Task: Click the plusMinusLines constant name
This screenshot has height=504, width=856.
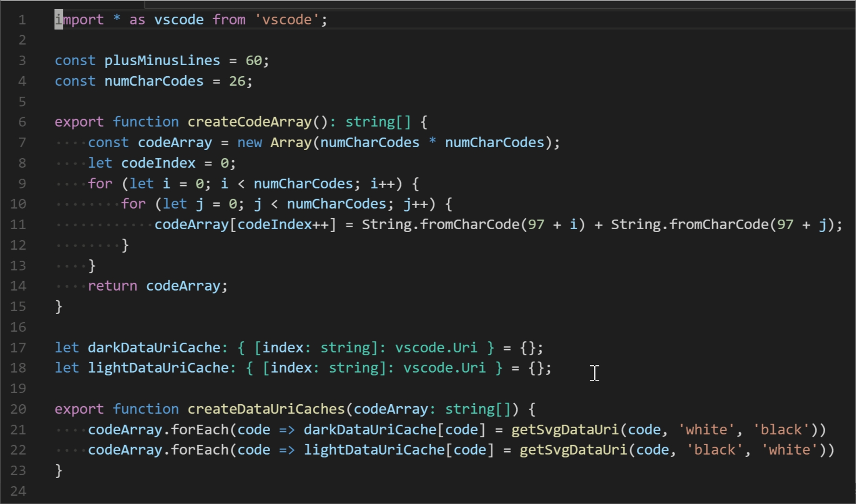Action: coord(162,60)
